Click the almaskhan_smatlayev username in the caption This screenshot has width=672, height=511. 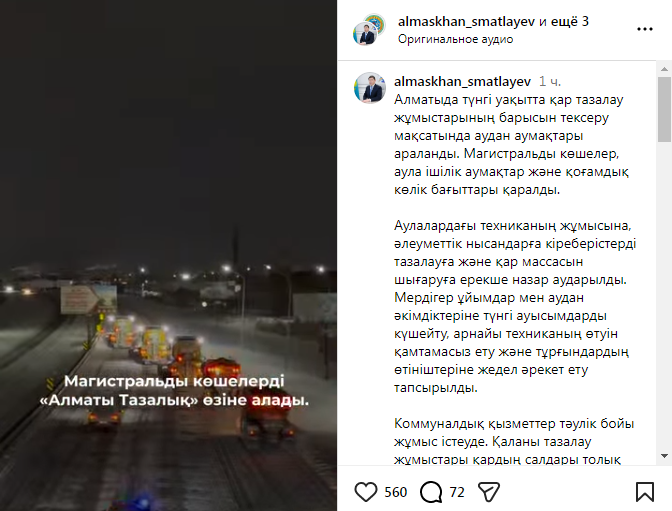pos(462,81)
